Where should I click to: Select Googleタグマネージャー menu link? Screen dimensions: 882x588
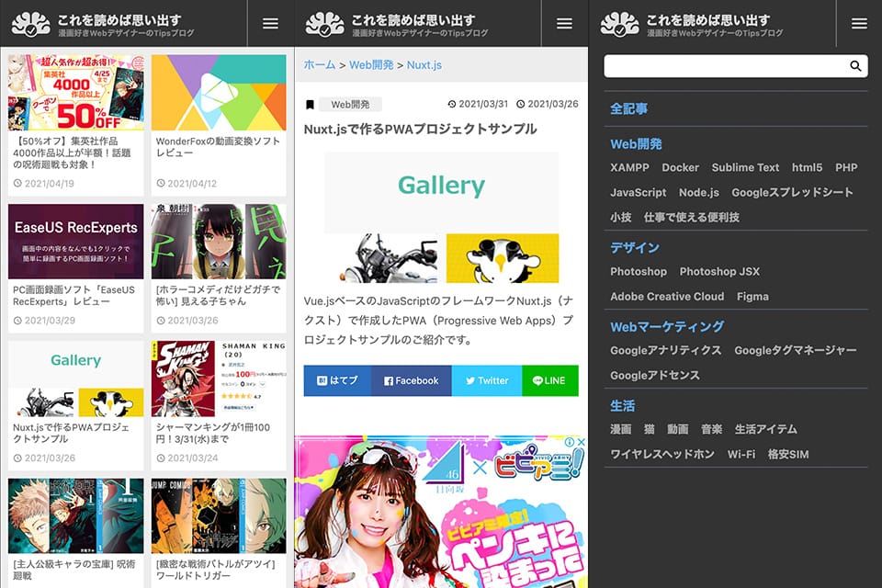pos(796,351)
